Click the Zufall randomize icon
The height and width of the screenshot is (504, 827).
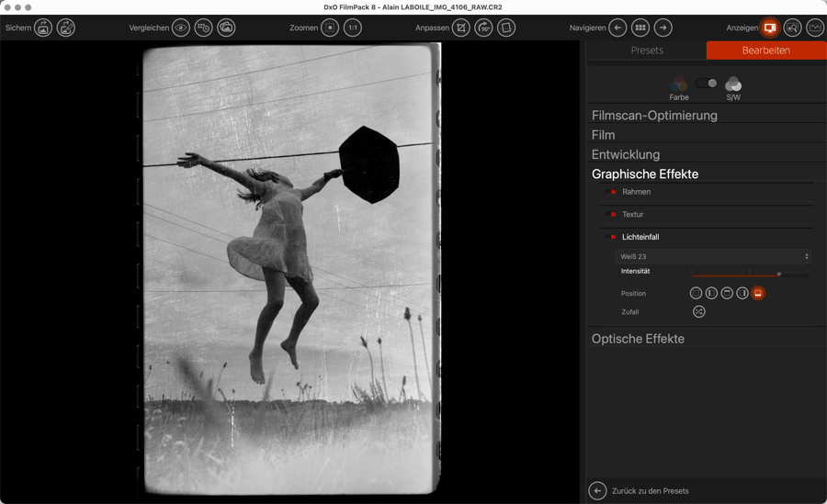tap(699, 312)
